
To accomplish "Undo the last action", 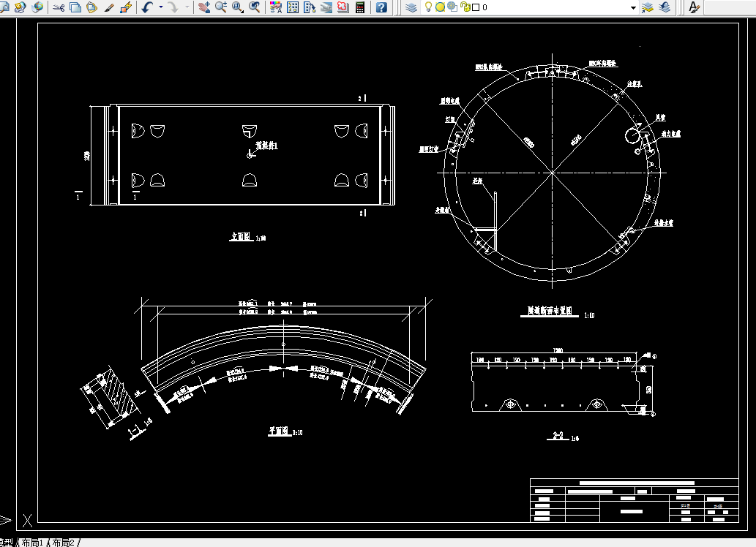I will click(148, 7).
